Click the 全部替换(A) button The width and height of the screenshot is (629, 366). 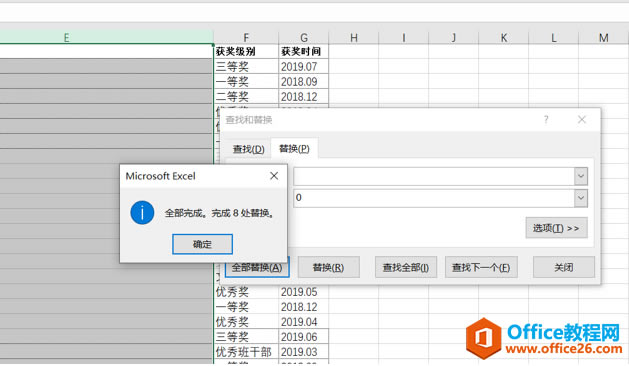click(x=257, y=268)
